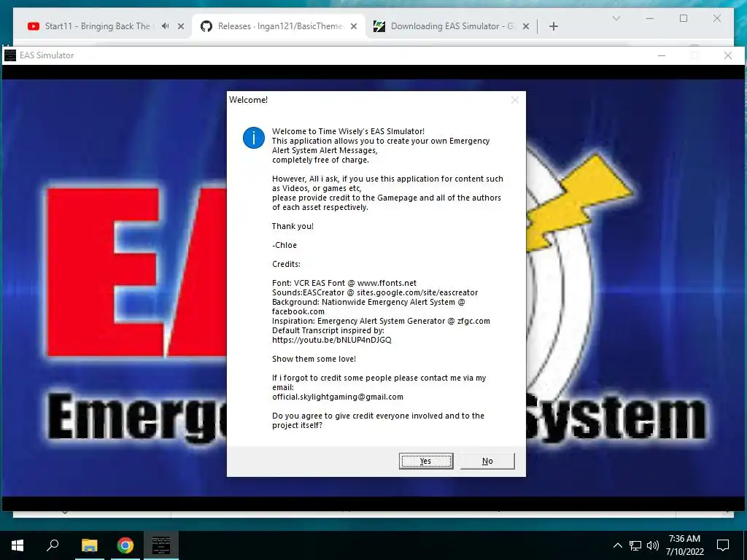Click the 'Inspiration: Emergency Alert System Generator' line
The width and height of the screenshot is (747, 560).
[381, 321]
